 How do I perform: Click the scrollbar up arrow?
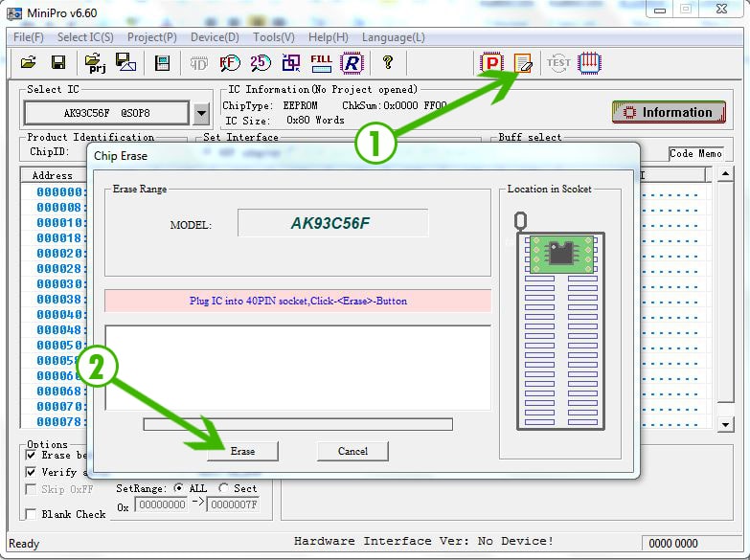pos(726,173)
